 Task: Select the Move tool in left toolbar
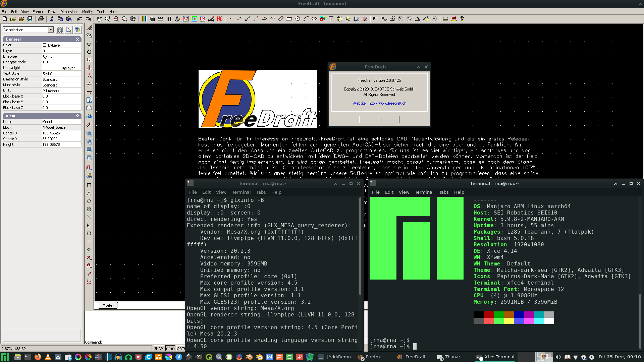89,44
